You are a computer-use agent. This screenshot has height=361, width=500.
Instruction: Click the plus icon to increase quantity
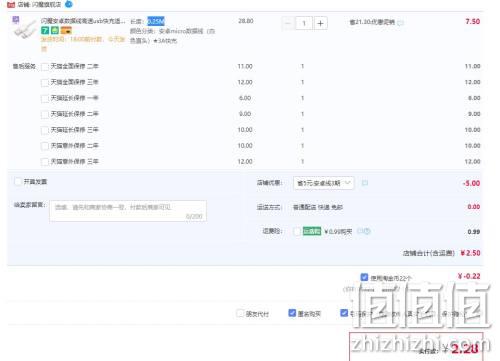tap(320, 23)
